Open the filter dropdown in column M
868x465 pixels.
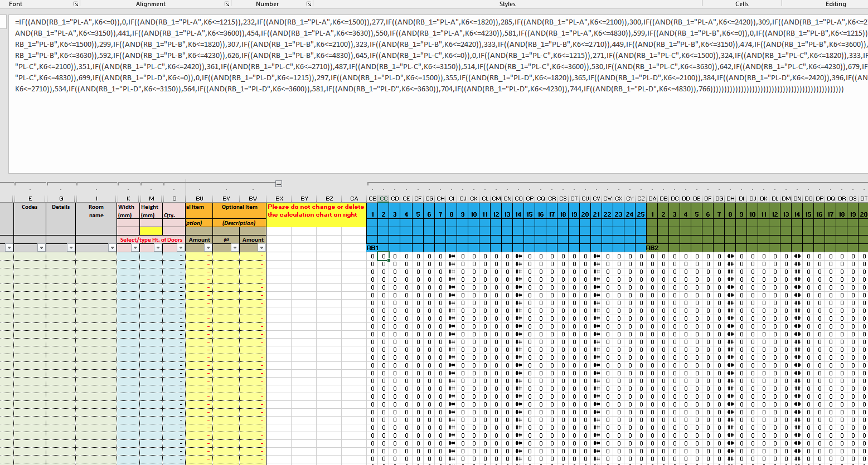[x=157, y=248]
